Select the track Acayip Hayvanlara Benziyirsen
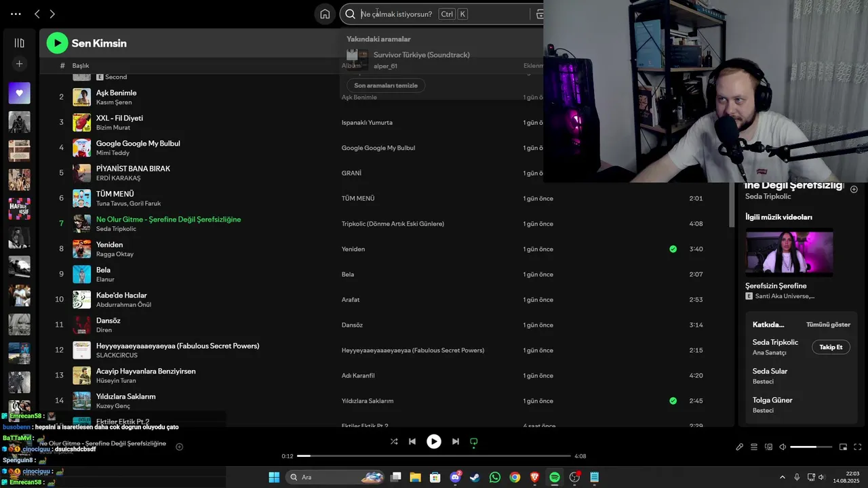The width and height of the screenshot is (868, 488). [146, 371]
